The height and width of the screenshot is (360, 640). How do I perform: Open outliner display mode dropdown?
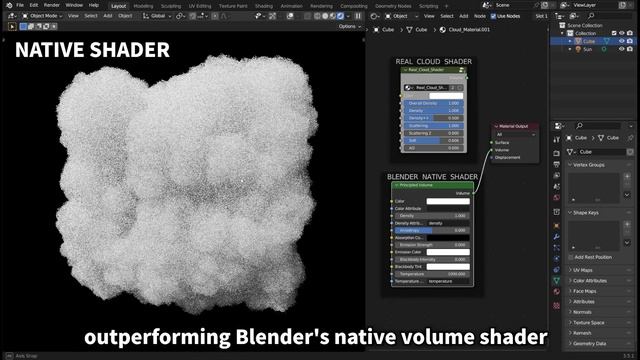pyautogui.click(x=574, y=16)
